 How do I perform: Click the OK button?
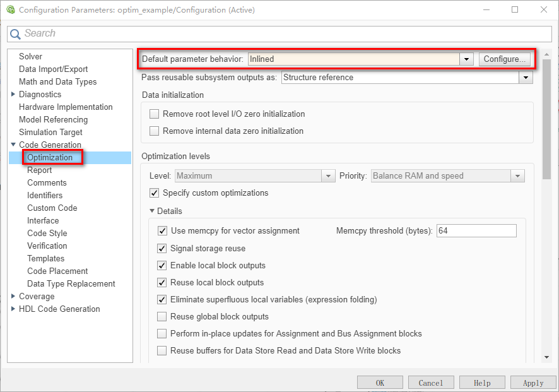[380, 383]
